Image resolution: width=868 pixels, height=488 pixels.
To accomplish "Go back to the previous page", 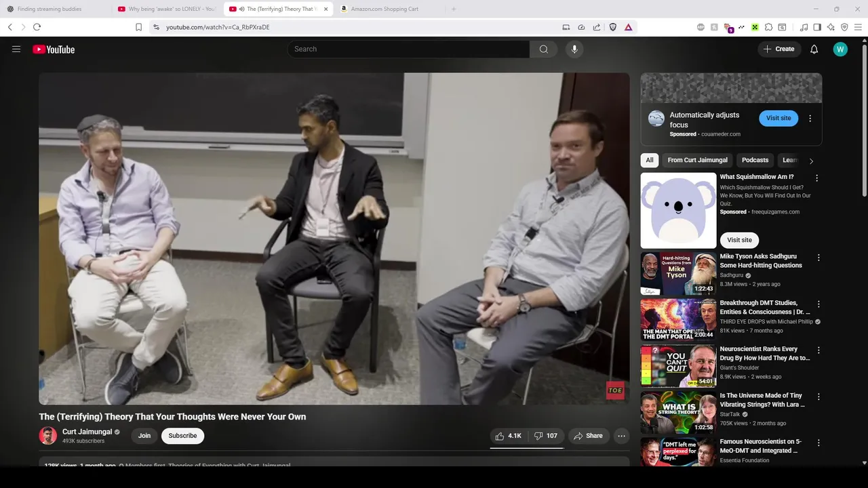I will [x=9, y=27].
